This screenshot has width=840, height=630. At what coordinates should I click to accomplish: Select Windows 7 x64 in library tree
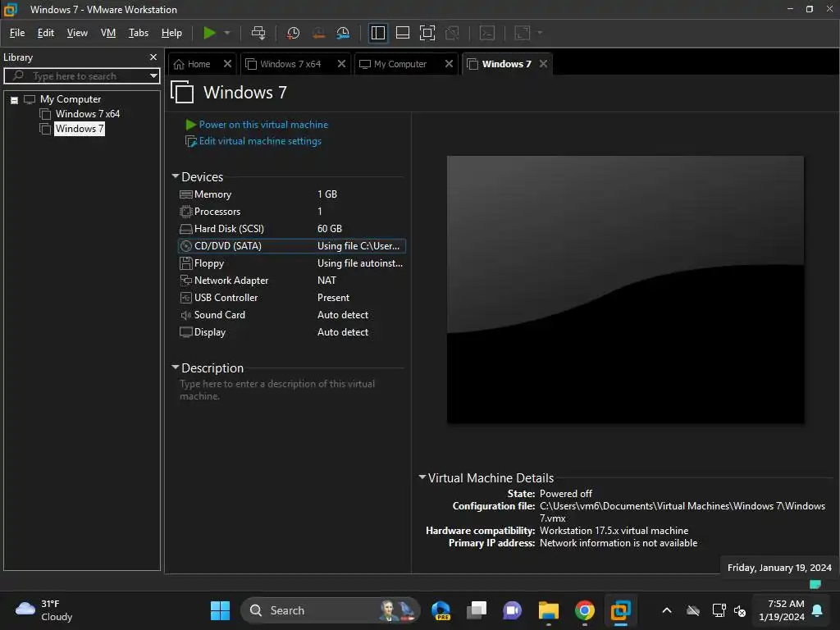pyautogui.click(x=87, y=114)
